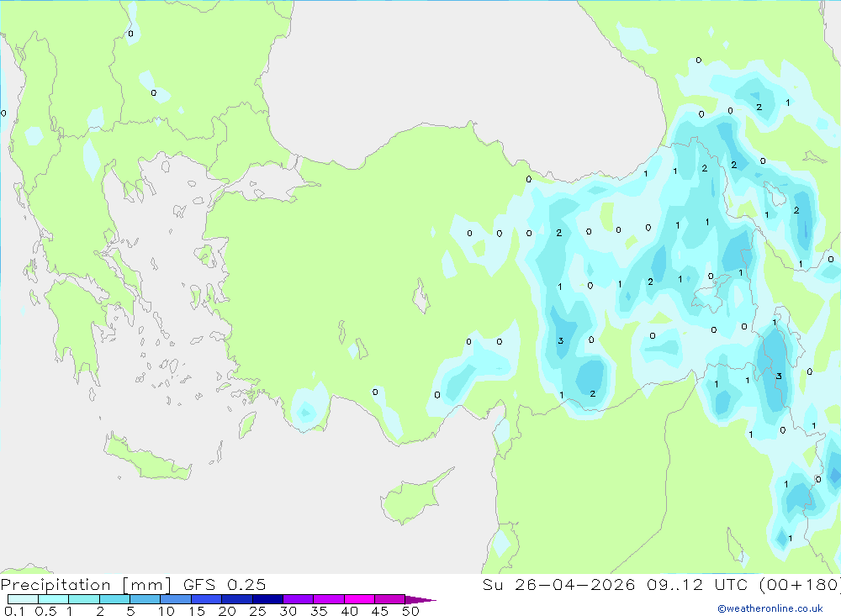Click the 20–25 mm legend color swatch

[237, 599]
